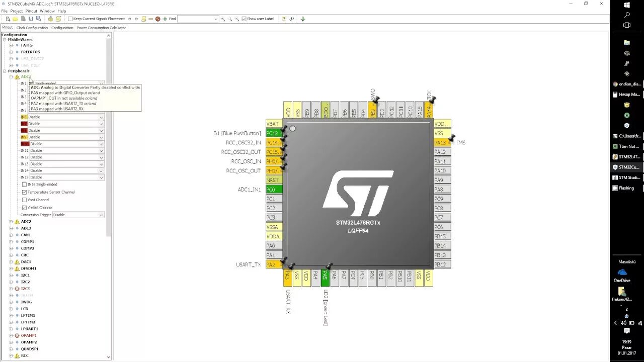Click the Redo arrow in toolbar
This screenshot has height=362, width=644.
pos(136,19)
